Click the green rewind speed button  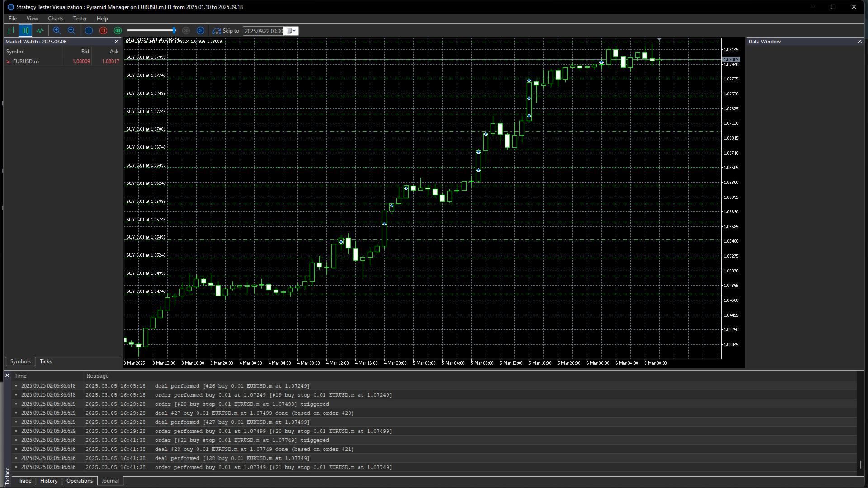118,31
